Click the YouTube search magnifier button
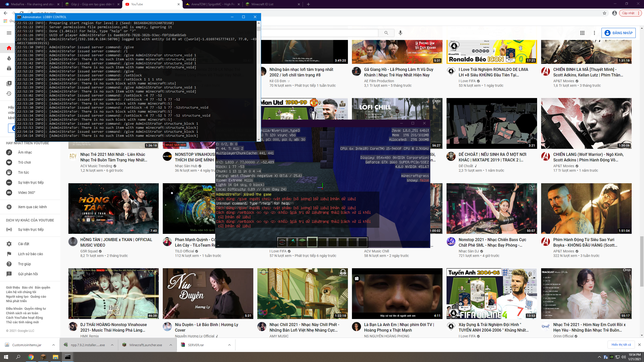Viewport: 644px width, 362px height. [x=386, y=33]
